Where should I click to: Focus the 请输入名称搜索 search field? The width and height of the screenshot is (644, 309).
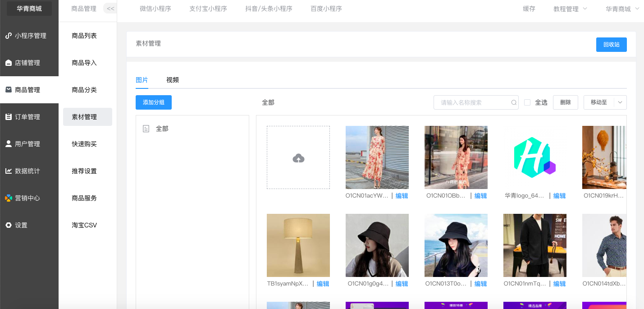pos(476,102)
